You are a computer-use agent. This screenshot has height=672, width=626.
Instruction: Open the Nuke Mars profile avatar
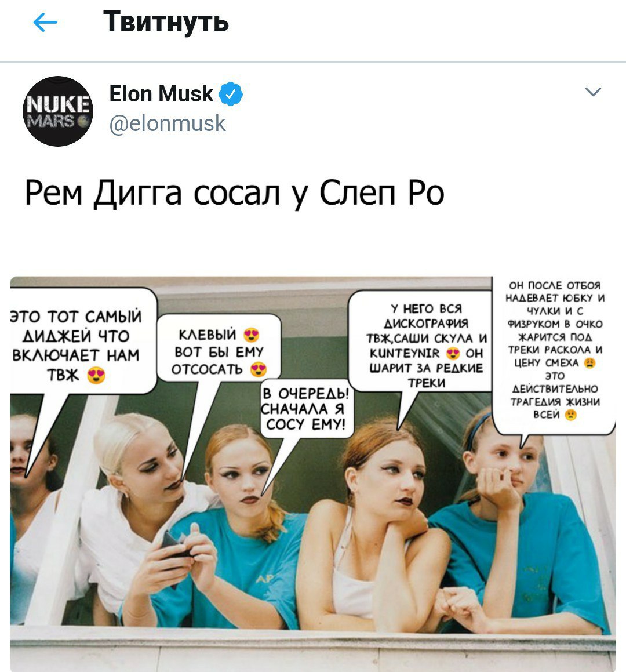tap(58, 111)
